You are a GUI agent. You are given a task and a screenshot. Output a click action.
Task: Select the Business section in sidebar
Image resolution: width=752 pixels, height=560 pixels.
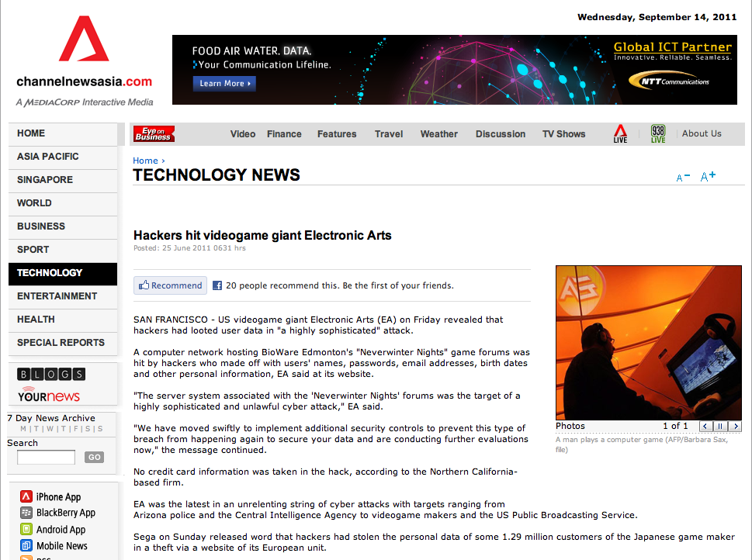[x=41, y=226]
